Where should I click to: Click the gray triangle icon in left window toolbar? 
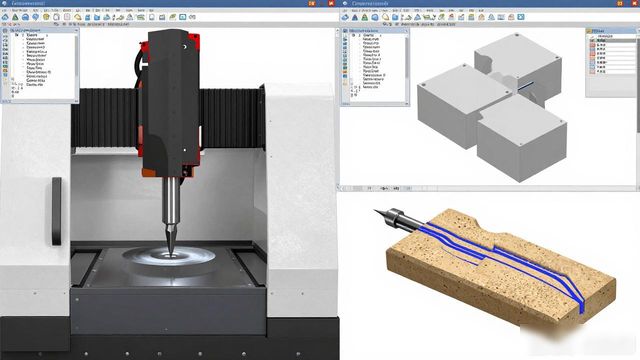click(129, 17)
